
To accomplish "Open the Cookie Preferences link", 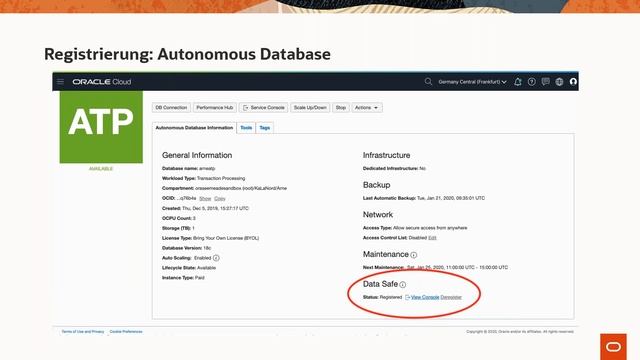I will 126,332.
